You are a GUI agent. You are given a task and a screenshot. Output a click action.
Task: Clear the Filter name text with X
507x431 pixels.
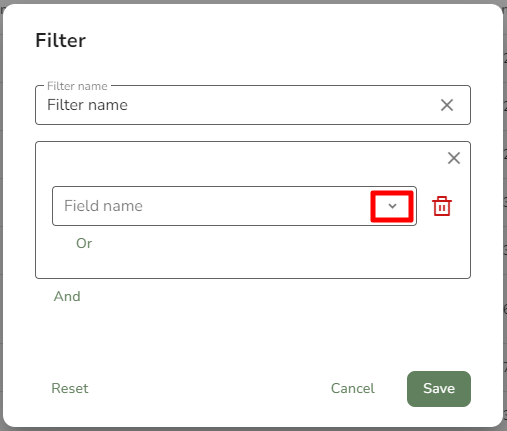pyautogui.click(x=447, y=105)
